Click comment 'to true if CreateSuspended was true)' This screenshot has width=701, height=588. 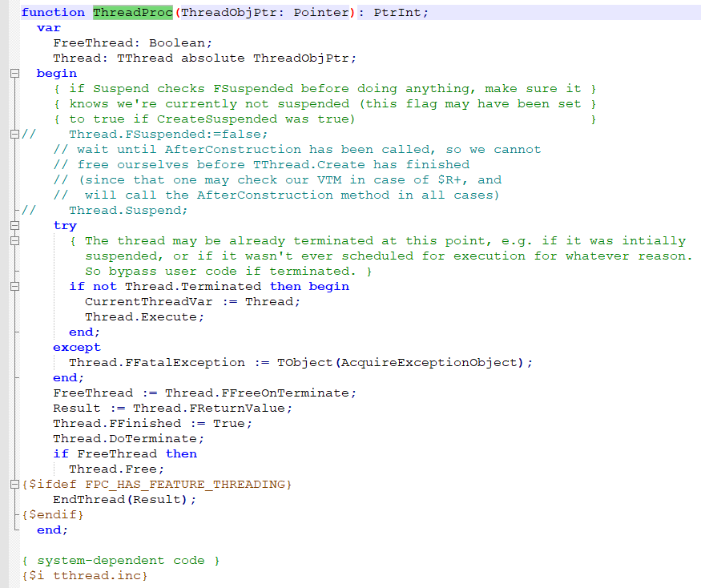[212, 119]
